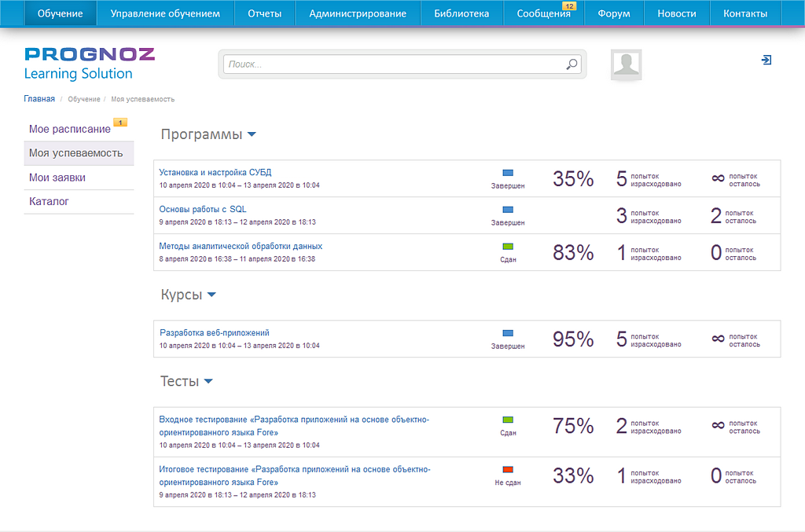This screenshot has height=532, width=805.
Task: Click the Prognoz Learning Solution logo
Action: click(x=89, y=64)
